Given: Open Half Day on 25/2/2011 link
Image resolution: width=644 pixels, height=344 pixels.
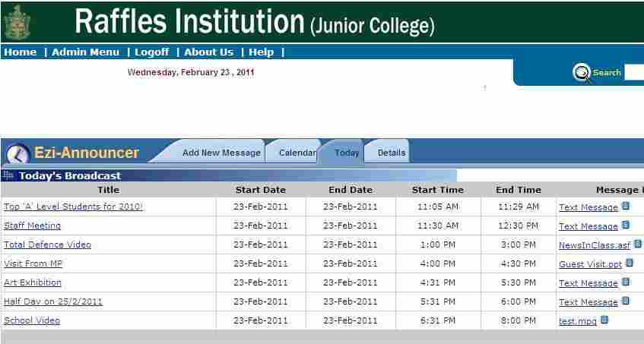Looking at the screenshot, I should 53,301.
